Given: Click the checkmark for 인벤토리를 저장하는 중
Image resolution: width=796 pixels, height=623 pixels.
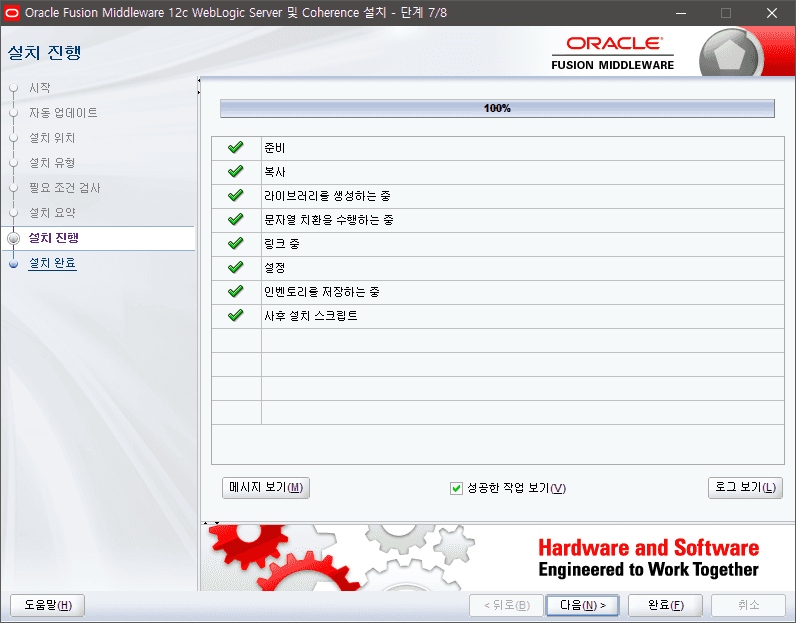Looking at the screenshot, I should tap(236, 291).
